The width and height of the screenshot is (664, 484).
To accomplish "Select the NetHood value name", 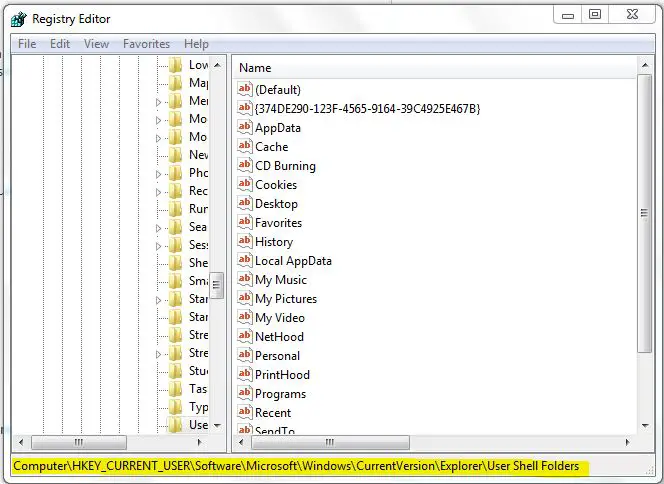I will 279,337.
